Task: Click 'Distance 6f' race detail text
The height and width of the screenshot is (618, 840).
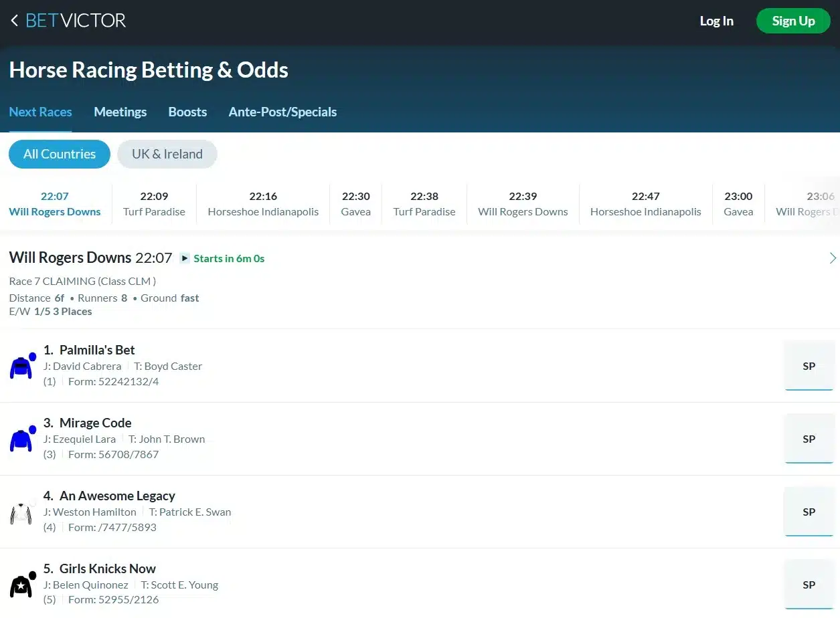Action: pos(37,298)
